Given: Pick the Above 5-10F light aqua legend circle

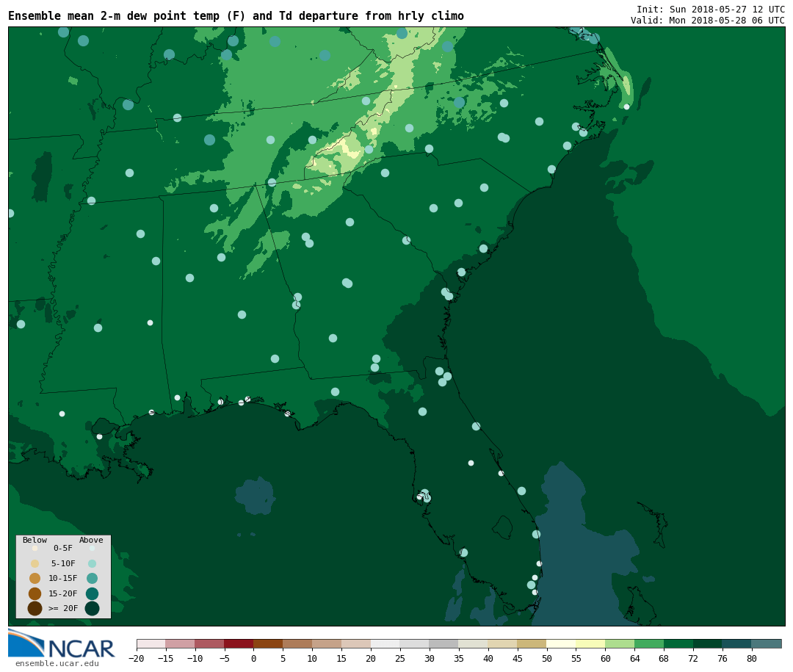Looking at the screenshot, I should pos(92,563).
